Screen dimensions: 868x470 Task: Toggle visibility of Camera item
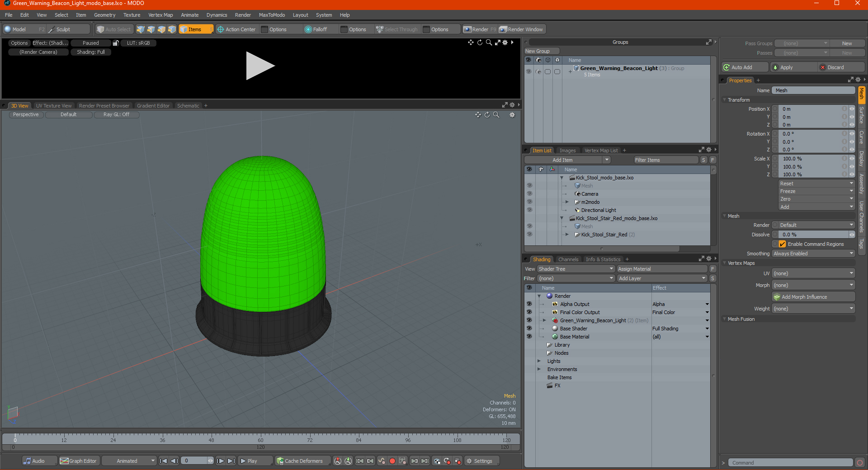click(x=529, y=194)
